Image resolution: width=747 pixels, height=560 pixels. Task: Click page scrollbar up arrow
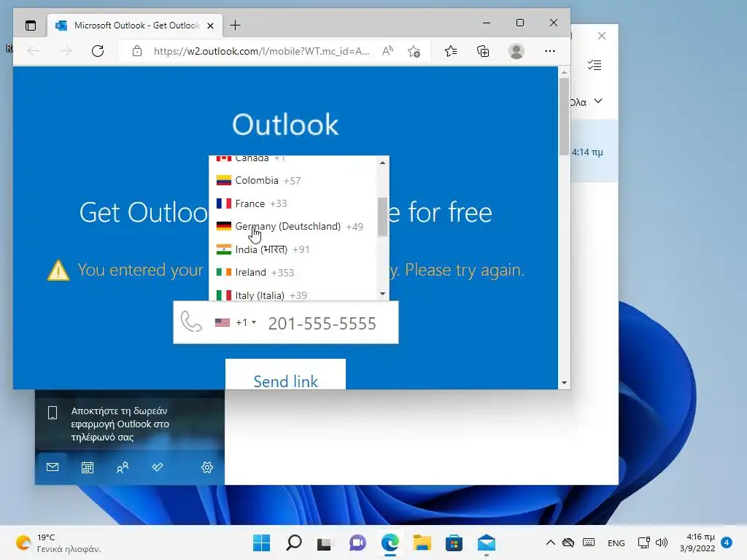[x=564, y=72]
